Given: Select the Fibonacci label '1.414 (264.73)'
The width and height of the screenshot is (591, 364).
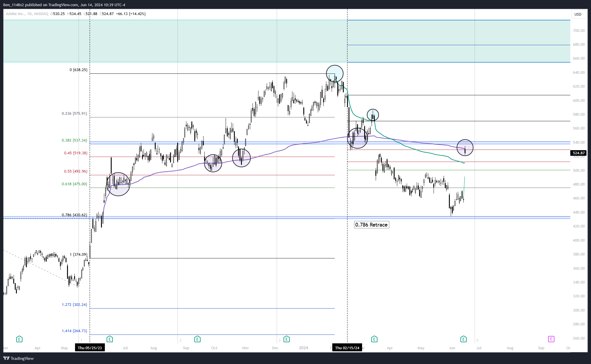Looking at the screenshot, I should click(74, 331).
